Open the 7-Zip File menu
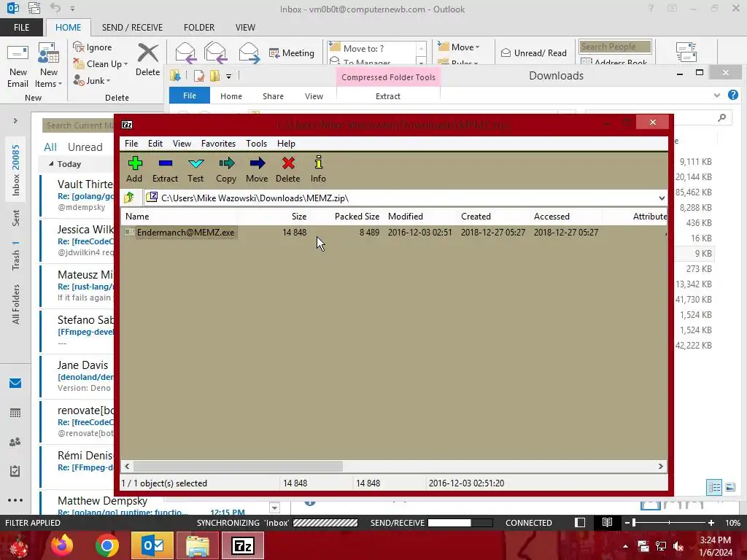 click(131, 144)
